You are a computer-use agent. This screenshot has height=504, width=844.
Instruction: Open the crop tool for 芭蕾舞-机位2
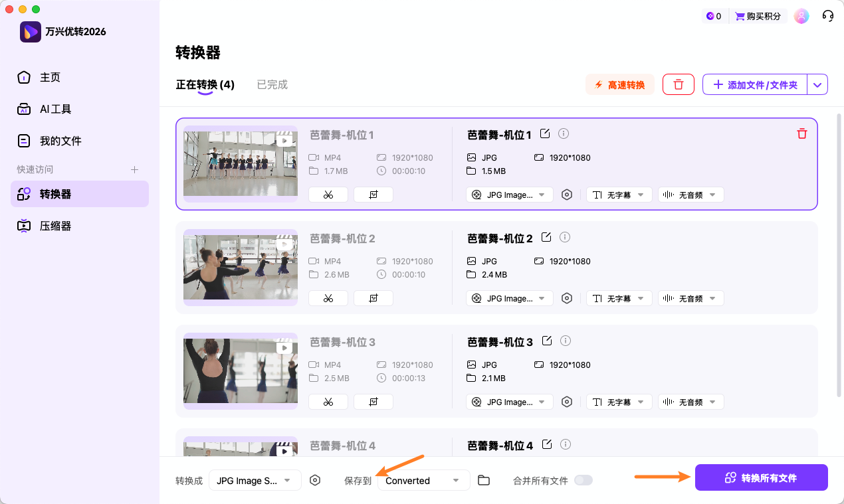pos(373,297)
